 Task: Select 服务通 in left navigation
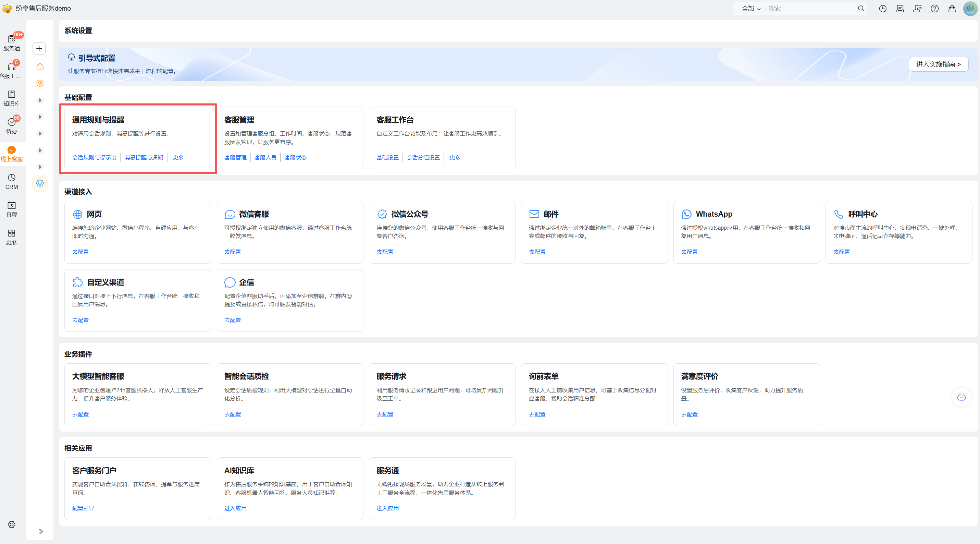12,42
